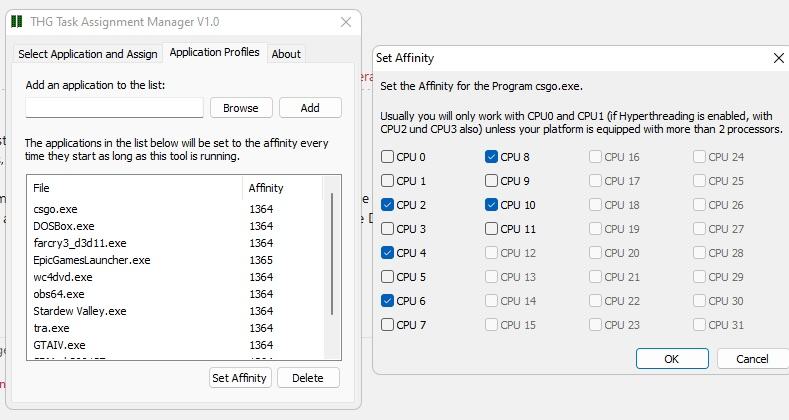Viewport: 789px width, 420px height.
Task: Click the Delete button
Action: coord(308,378)
